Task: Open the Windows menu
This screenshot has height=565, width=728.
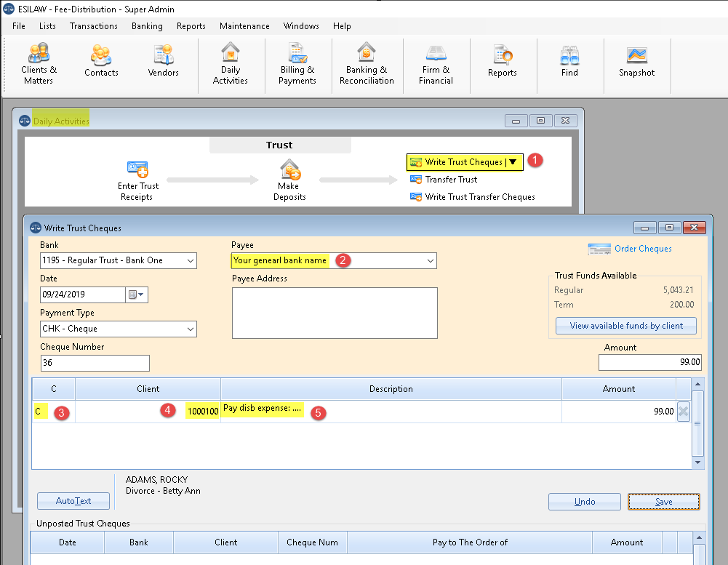Action: click(x=301, y=26)
